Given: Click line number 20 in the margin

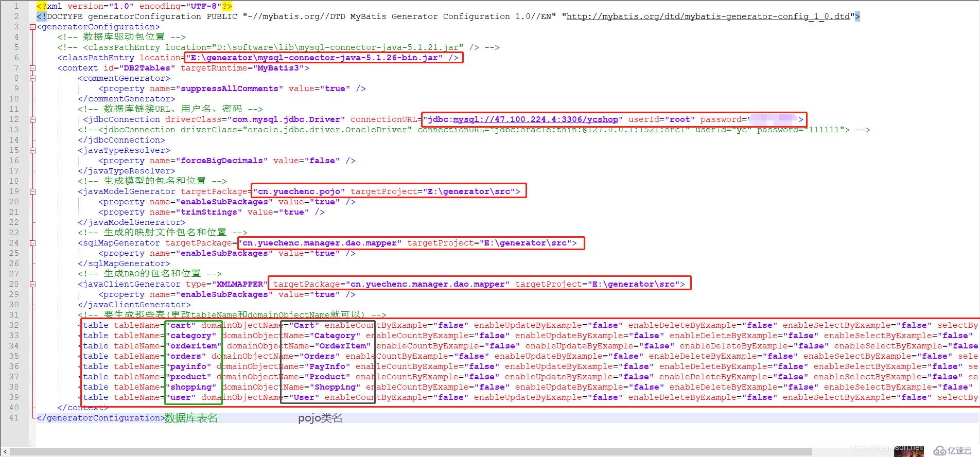Looking at the screenshot, I should tap(14, 202).
